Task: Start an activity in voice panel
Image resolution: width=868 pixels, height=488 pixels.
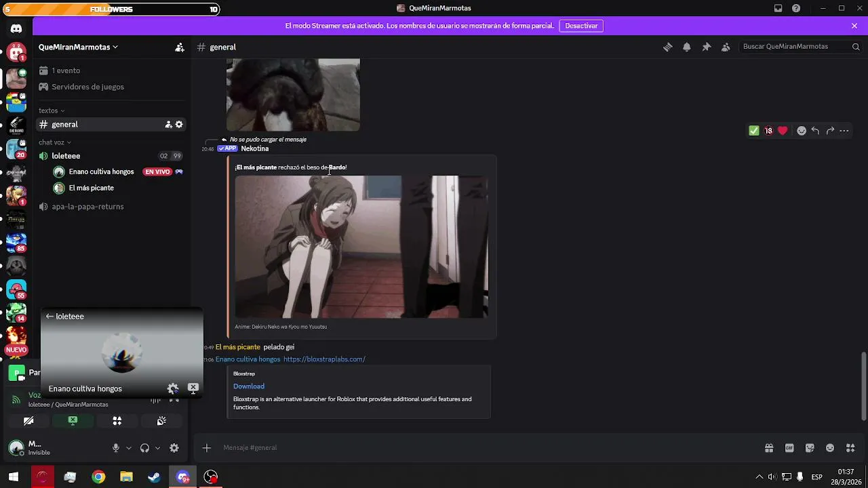Action: pos(117,421)
